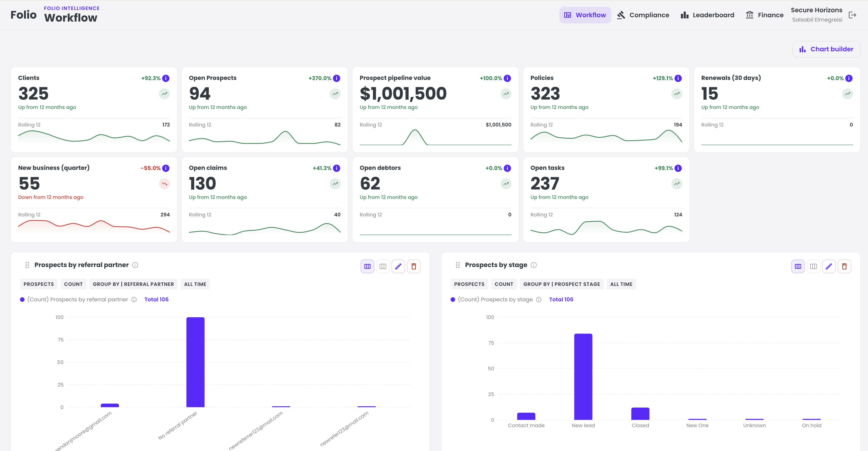Click info icon next to Prospects by referral partner title
Viewport: 868px width, 451px height.
click(135, 265)
